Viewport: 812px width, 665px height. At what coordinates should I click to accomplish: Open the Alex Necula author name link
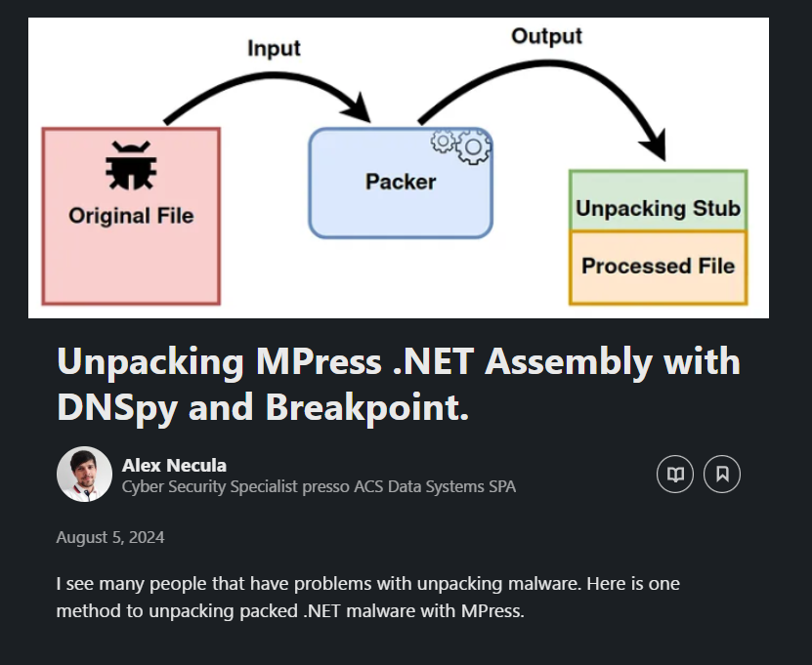coord(174,465)
